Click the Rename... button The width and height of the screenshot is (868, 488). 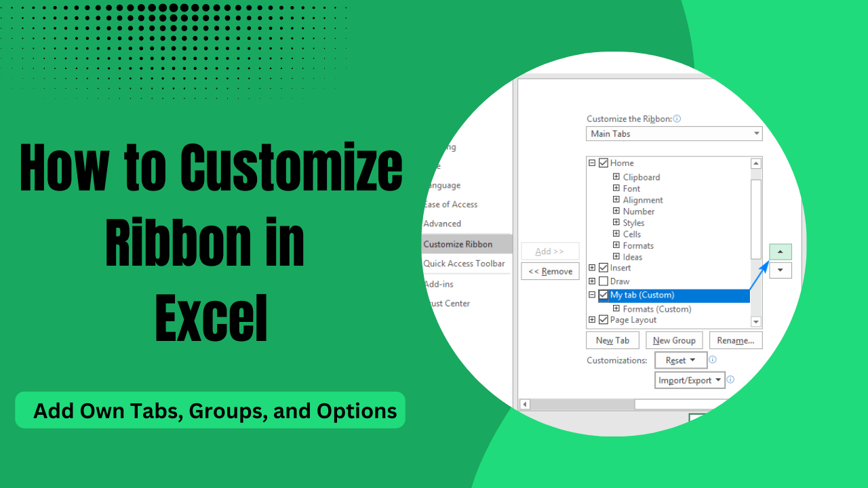735,340
